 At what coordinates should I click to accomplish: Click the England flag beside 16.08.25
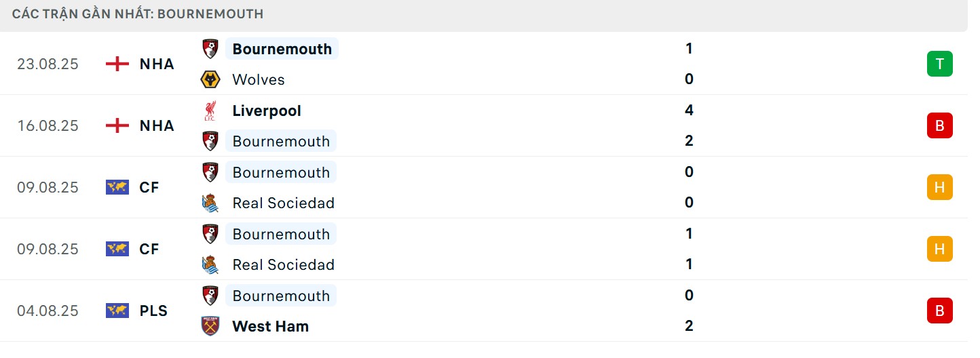tap(117, 125)
